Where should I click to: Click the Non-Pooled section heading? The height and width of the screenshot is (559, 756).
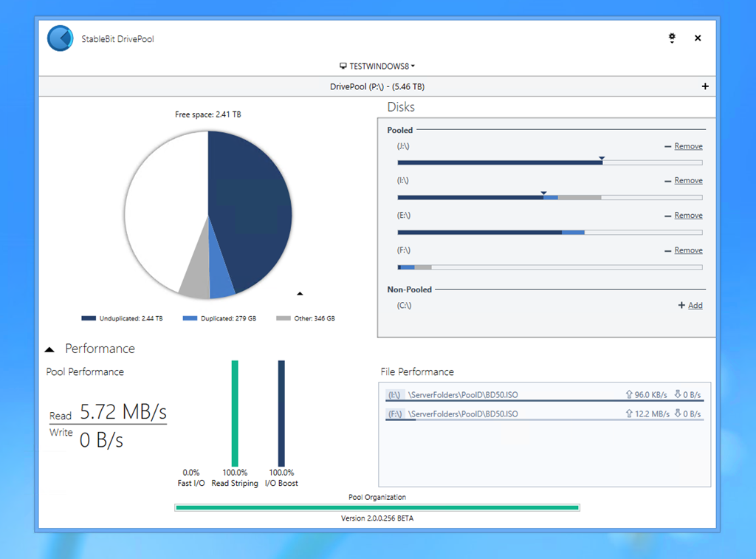click(x=409, y=289)
